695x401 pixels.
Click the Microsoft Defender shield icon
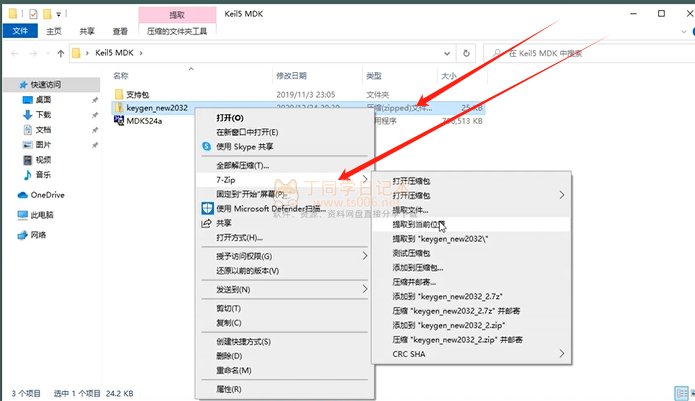coord(207,208)
